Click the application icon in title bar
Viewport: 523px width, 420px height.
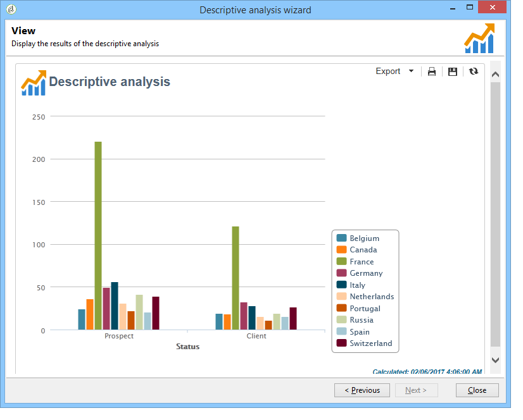11,9
